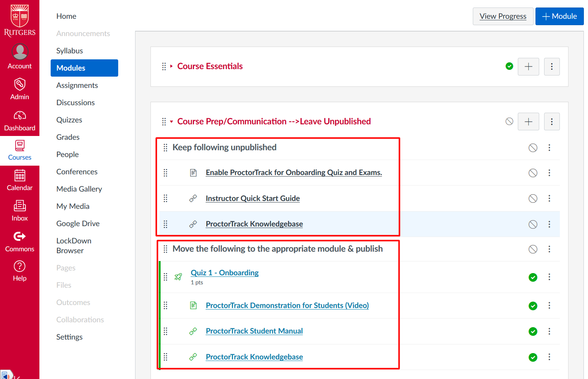Go to Home in course navigation
Viewport: 588px width, 379px height.
click(x=66, y=16)
